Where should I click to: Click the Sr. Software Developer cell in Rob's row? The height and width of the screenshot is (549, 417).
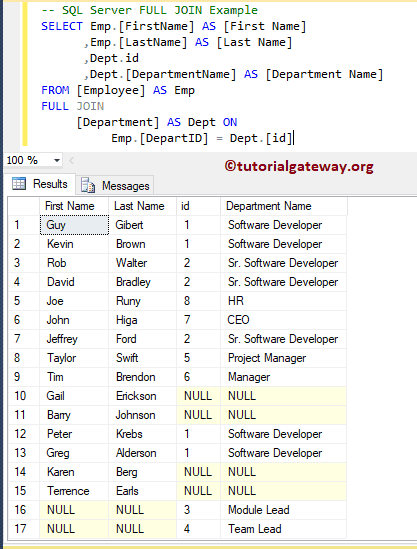click(x=284, y=263)
